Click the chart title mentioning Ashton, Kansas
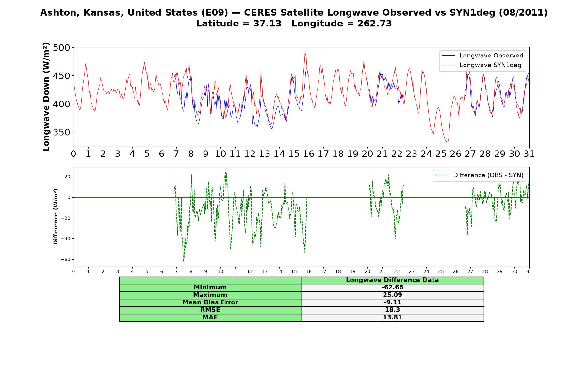This screenshot has height=392, width=588. pos(294,13)
